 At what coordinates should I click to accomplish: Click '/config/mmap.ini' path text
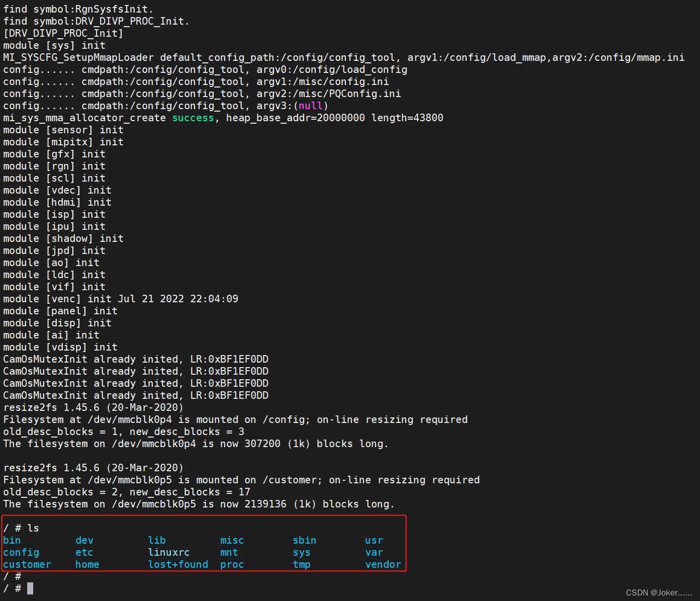(x=640, y=57)
